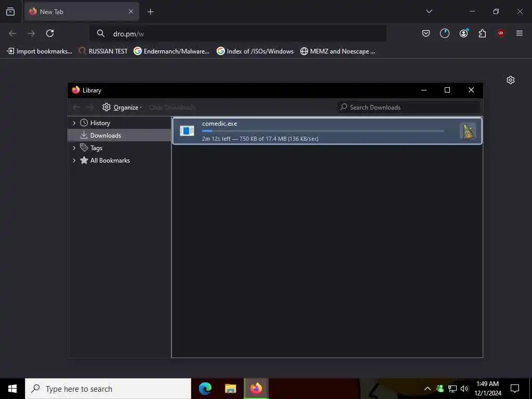Viewport: 532px width, 399px height.
Task: Click the browser Forward arrow
Action: coord(31,33)
